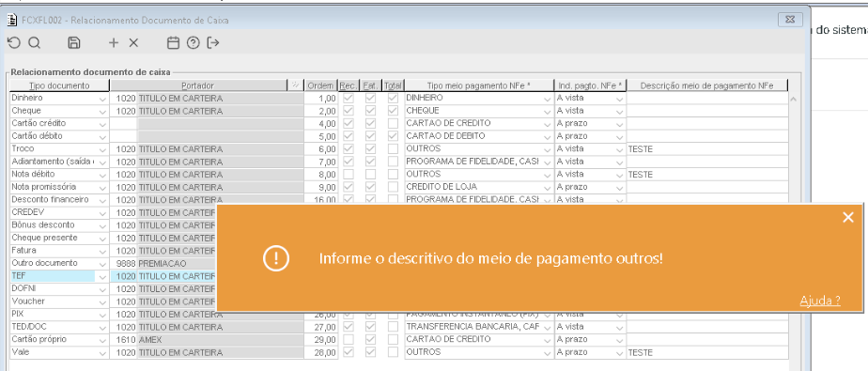868x371 pixels.
Task: Click the Rec. column header
Action: click(349, 85)
